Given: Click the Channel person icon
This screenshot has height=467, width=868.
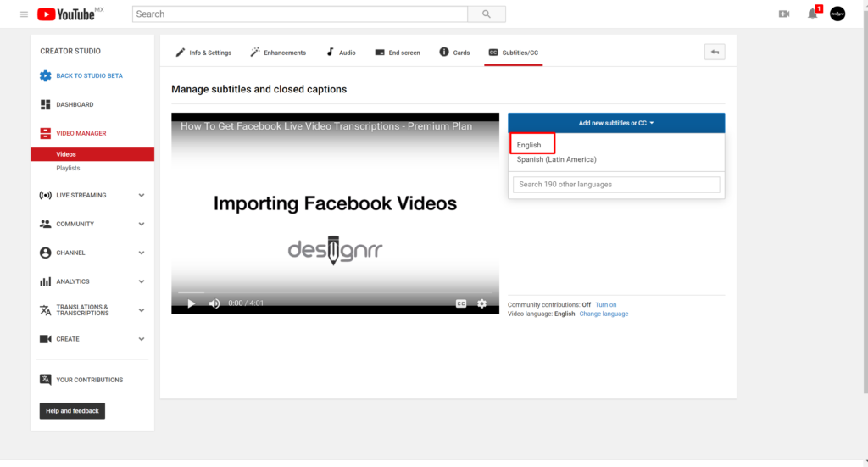Looking at the screenshot, I should (46, 253).
